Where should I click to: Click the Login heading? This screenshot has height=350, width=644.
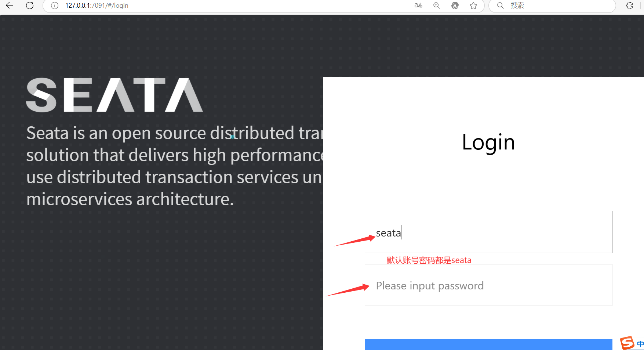488,142
